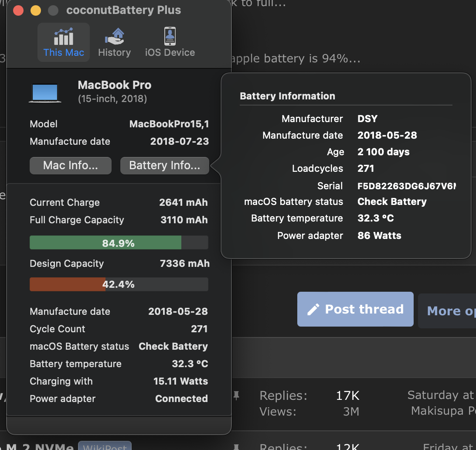
Task: Select the DSY manufacturer value
Action: pos(367,119)
